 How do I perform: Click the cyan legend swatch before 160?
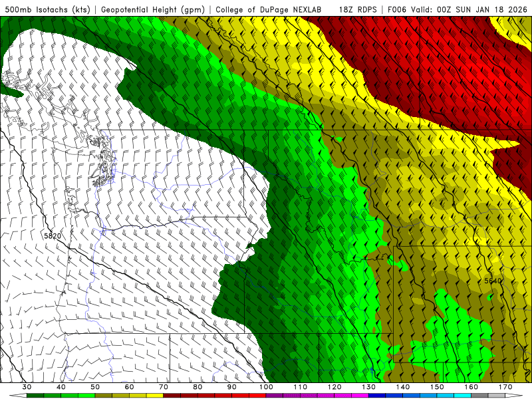(463, 396)
